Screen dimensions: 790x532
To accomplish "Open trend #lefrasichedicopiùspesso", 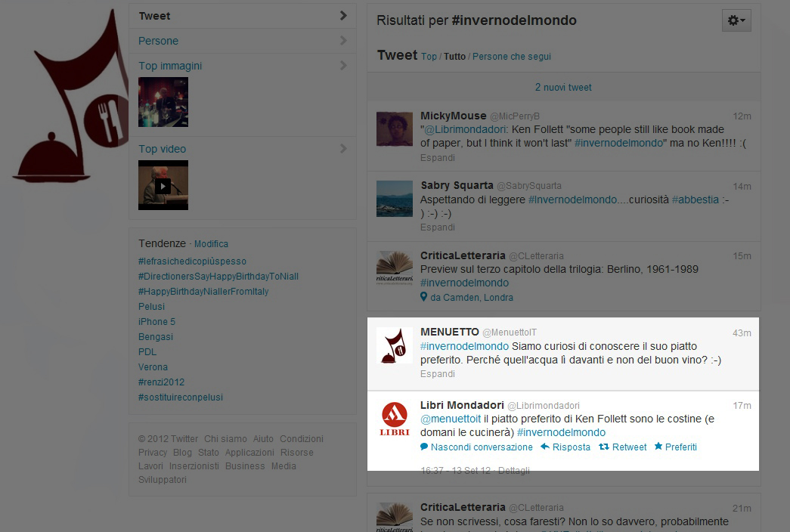I will [x=193, y=261].
